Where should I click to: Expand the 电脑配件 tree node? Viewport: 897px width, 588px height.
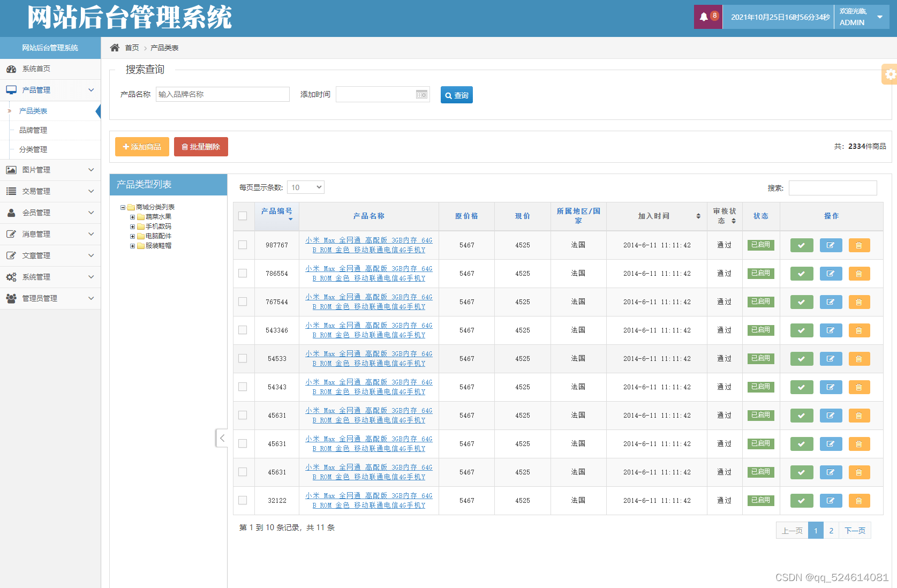132,236
